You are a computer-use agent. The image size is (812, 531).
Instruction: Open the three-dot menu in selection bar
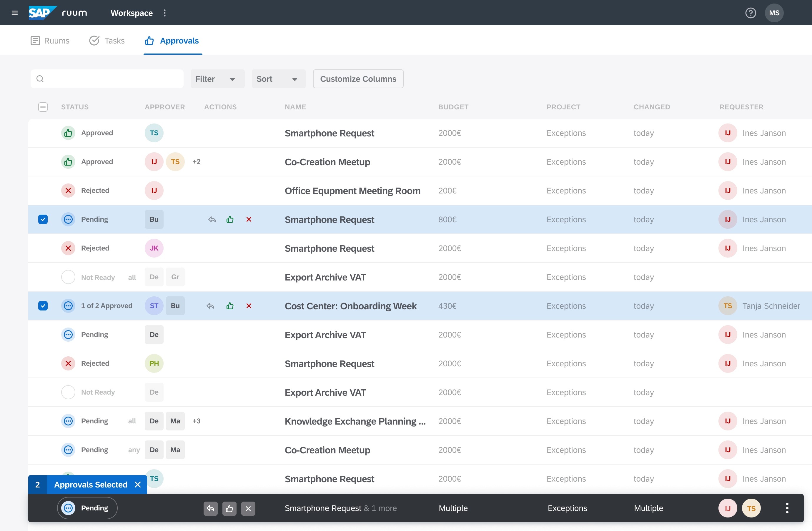point(787,508)
